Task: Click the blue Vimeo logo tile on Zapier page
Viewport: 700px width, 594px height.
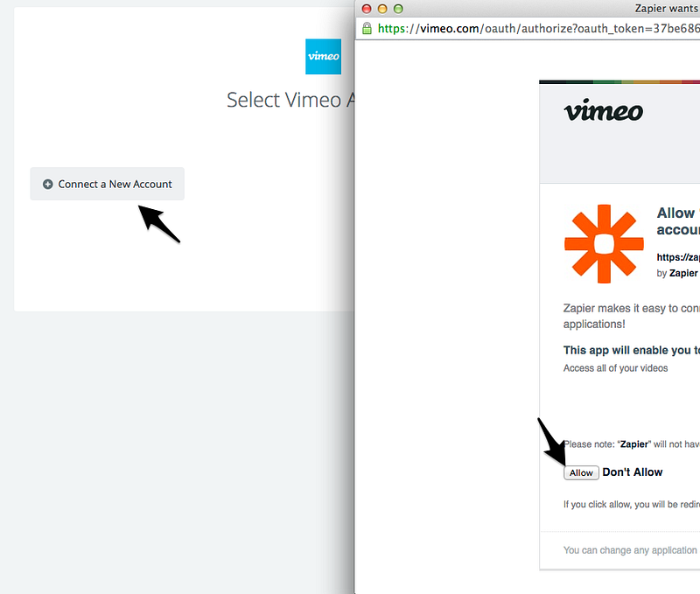Action: [323, 57]
